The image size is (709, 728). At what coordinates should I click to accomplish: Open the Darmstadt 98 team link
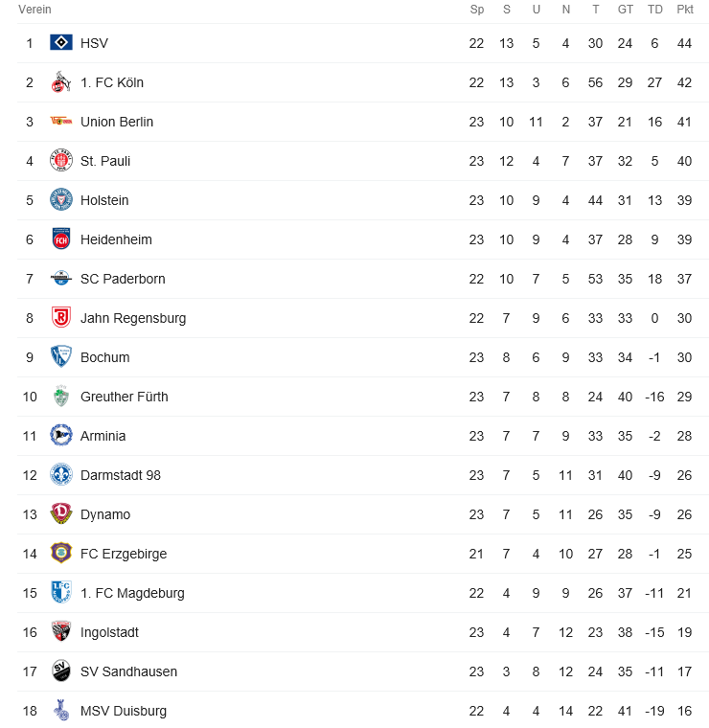[121, 475]
